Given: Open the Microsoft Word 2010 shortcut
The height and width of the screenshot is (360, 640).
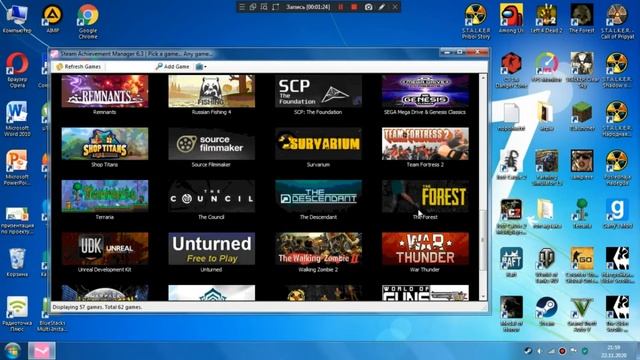Looking at the screenshot, I should tap(17, 119).
